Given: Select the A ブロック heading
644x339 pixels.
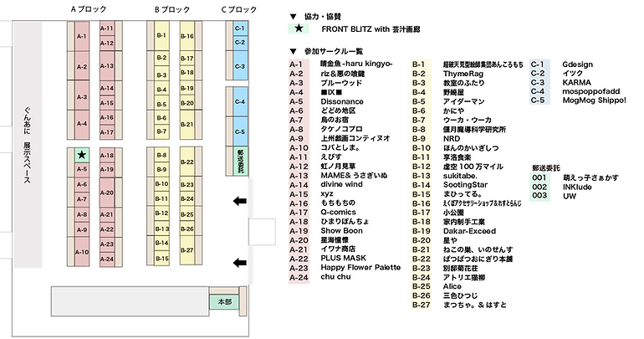Looking at the screenshot, I should point(89,9).
